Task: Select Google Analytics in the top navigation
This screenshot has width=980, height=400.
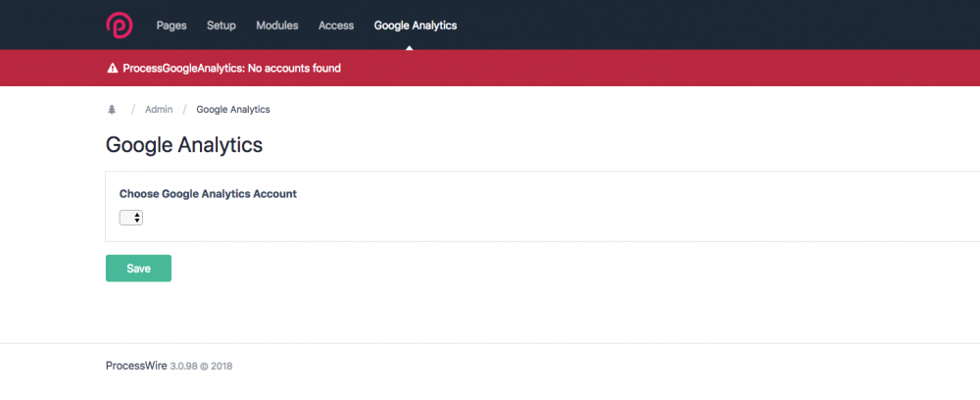Action: (415, 25)
